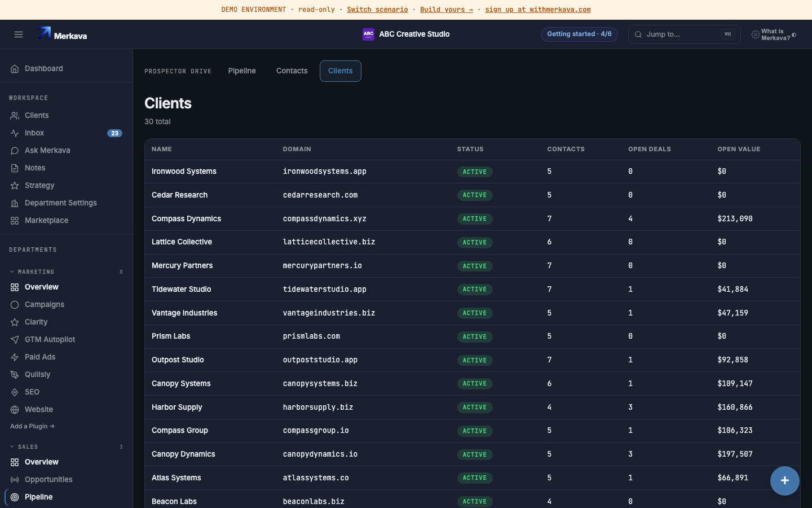Click the $197,507 open value
Image resolution: width=812 pixels, height=508 pixels.
coord(735,454)
